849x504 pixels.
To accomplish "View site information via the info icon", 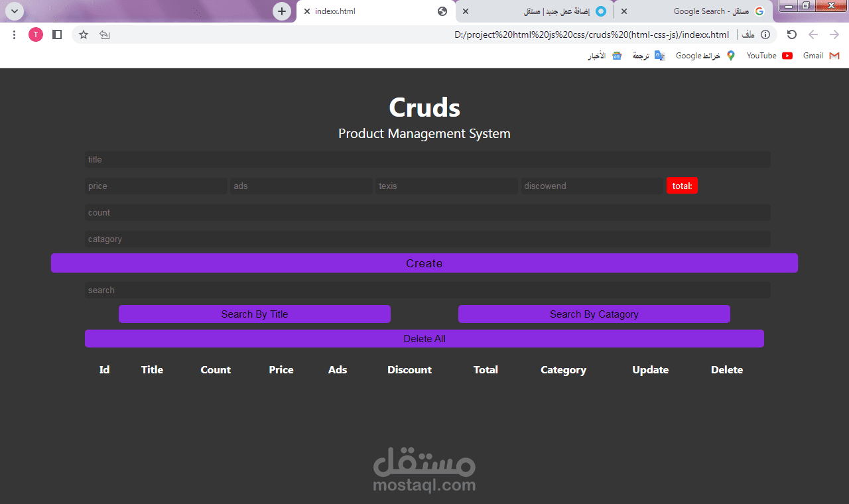I will coord(765,34).
